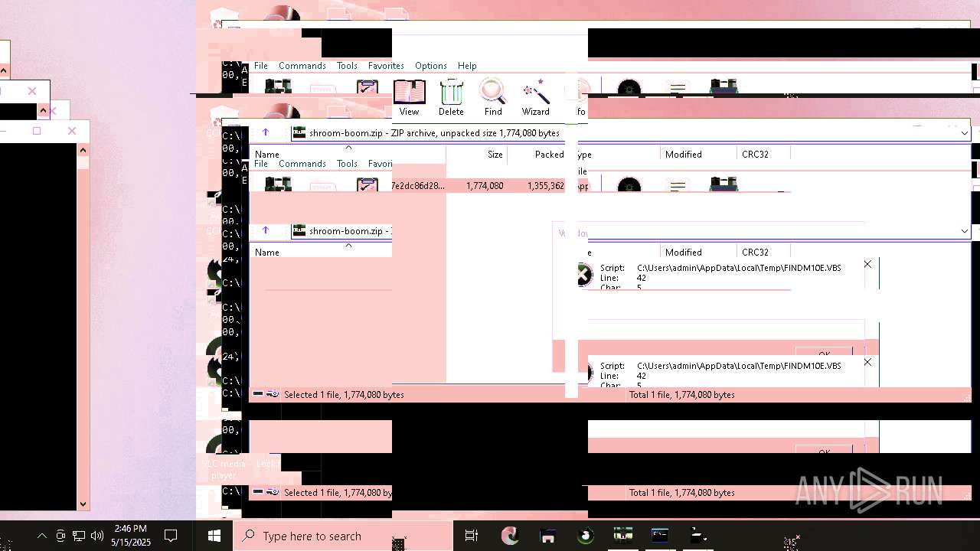Maximize the left black console window
This screenshot has height=551, width=980.
[37, 131]
